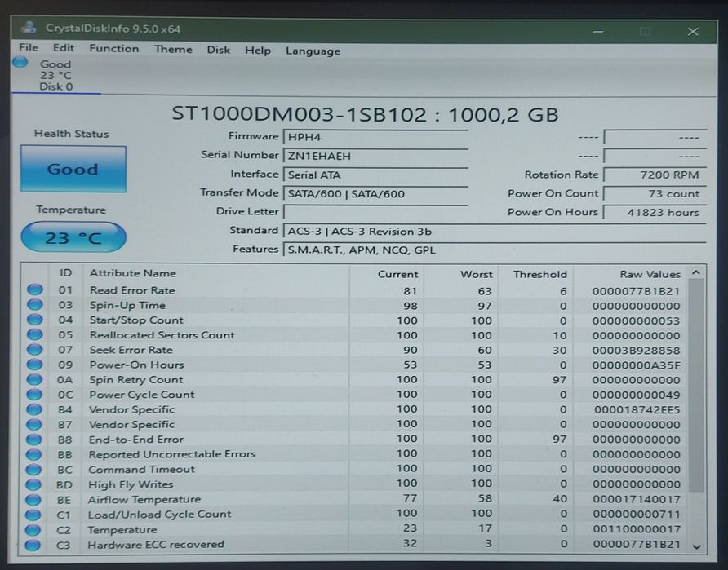
Task: Click the status dot for Spin Retry Count
Action: tap(34, 379)
